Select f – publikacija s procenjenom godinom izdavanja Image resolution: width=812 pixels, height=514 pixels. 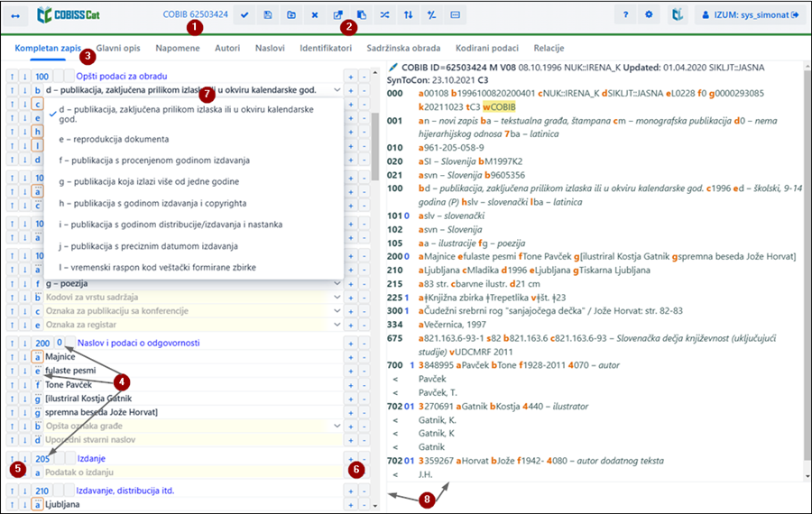[194, 161]
